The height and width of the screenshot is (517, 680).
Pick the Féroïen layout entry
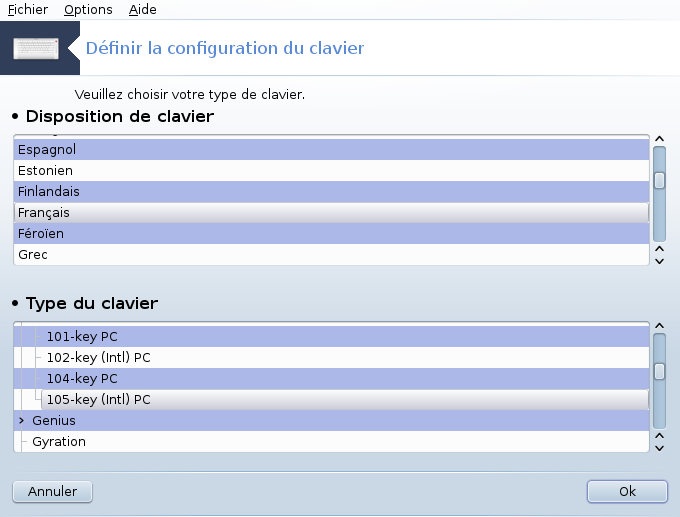point(331,233)
